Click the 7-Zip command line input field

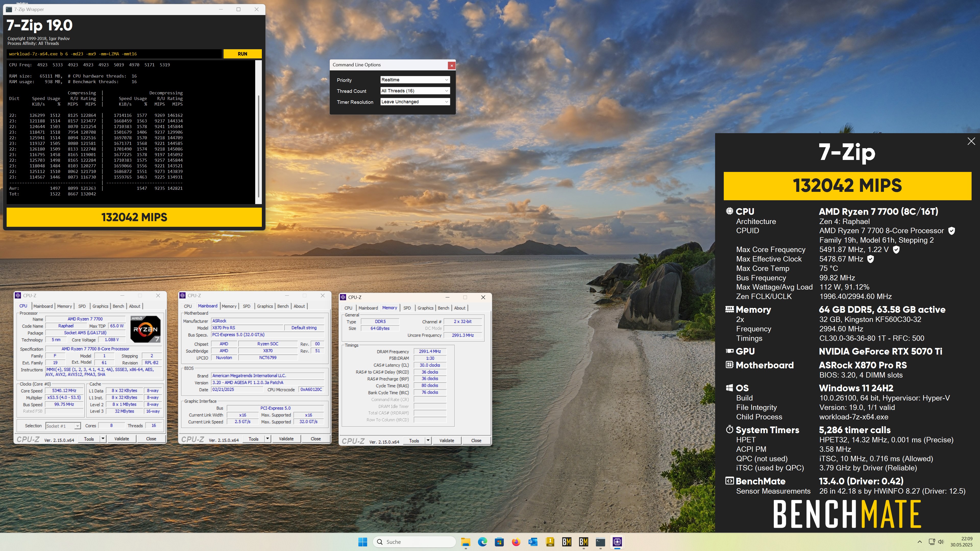(x=114, y=54)
